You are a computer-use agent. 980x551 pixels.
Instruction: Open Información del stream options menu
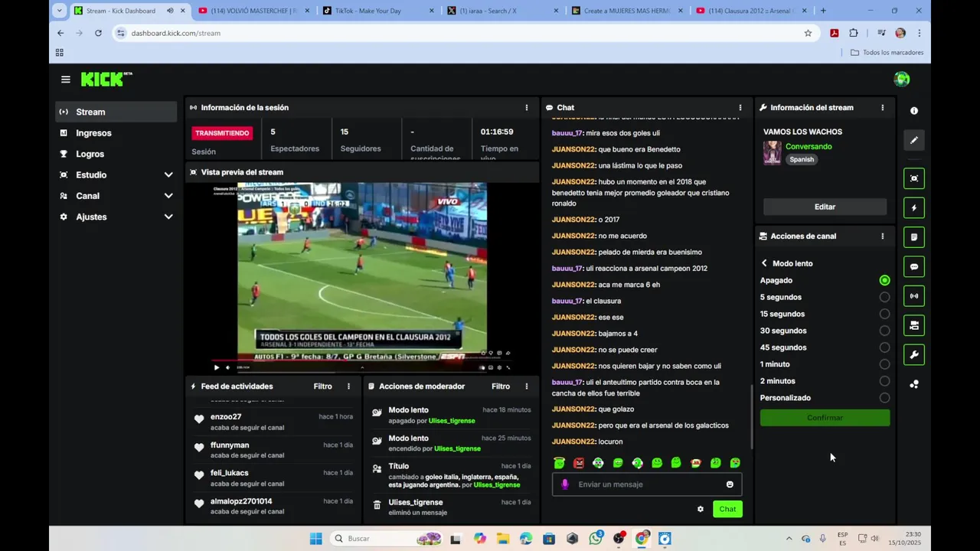click(x=882, y=108)
